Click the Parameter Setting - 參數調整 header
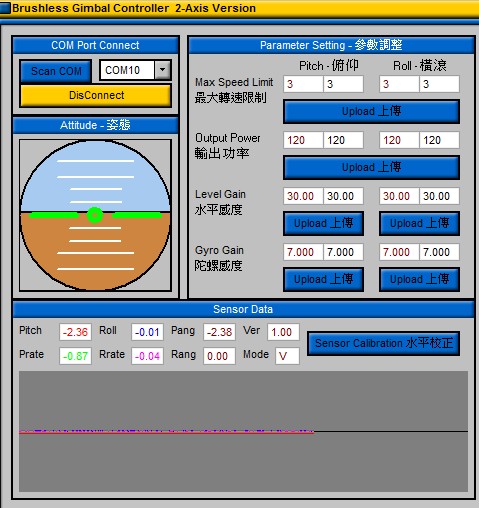The image size is (479, 508). tap(331, 45)
